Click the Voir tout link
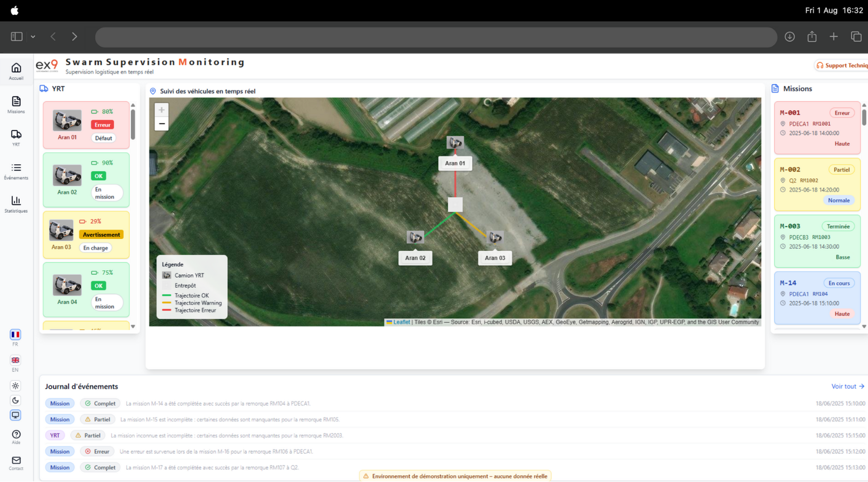 click(847, 386)
